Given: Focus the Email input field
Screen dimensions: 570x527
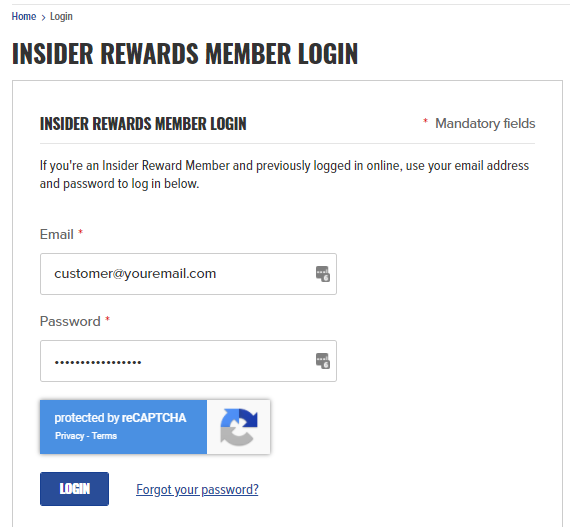Looking at the screenshot, I should tap(188, 274).
